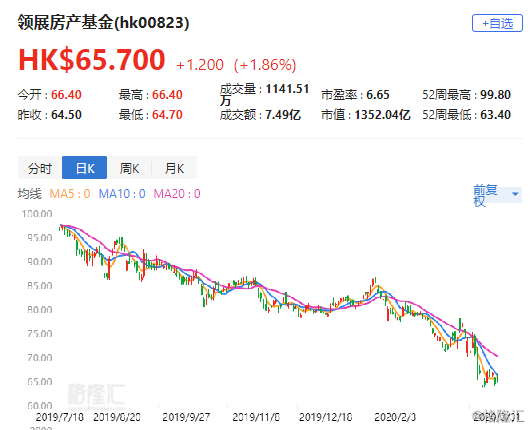The image size is (532, 430).
Task: Expand the 前复权 adjustment dropdown
Action: click(497, 195)
